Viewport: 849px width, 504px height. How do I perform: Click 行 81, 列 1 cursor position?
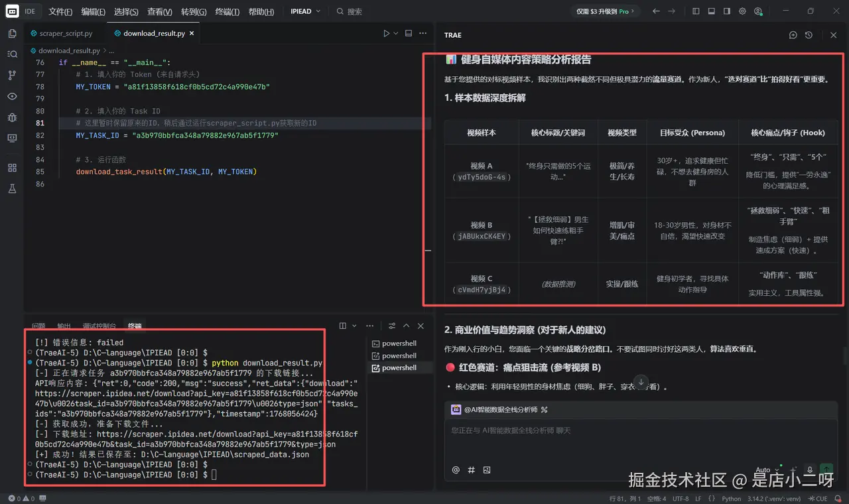tap(625, 499)
